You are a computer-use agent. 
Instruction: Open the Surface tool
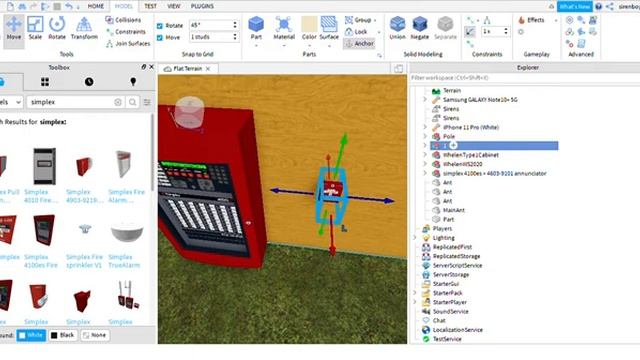pyautogui.click(x=329, y=28)
